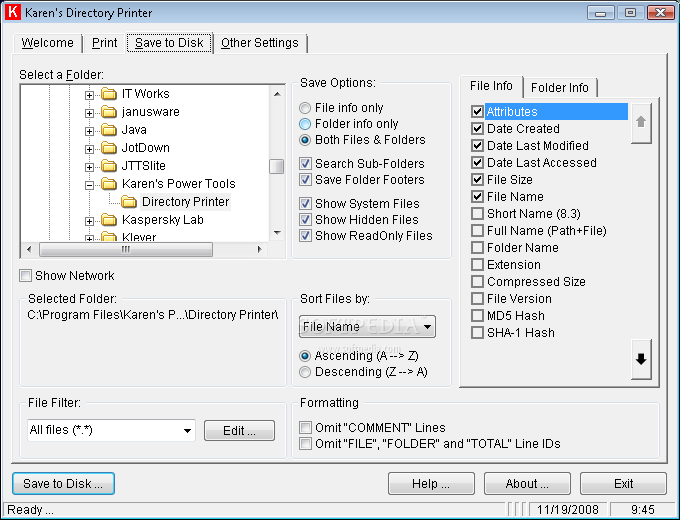
Task: Open the Other Settings tab
Action: (260, 43)
